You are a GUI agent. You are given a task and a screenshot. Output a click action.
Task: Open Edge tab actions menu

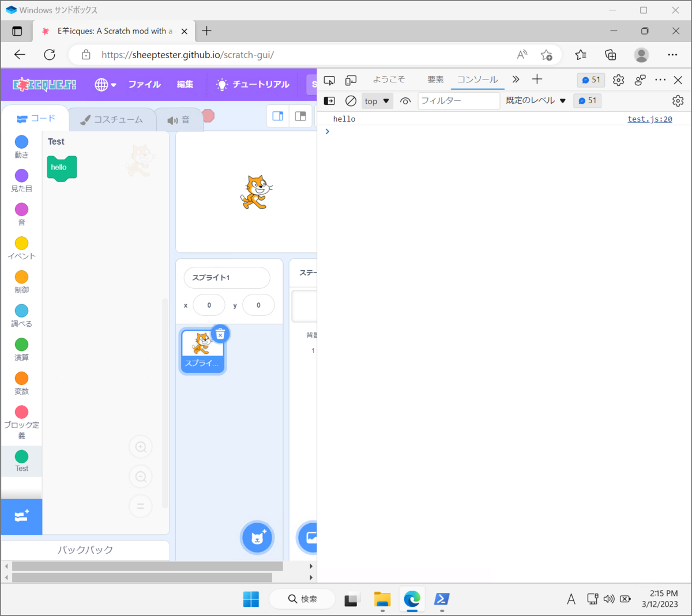coord(17,31)
